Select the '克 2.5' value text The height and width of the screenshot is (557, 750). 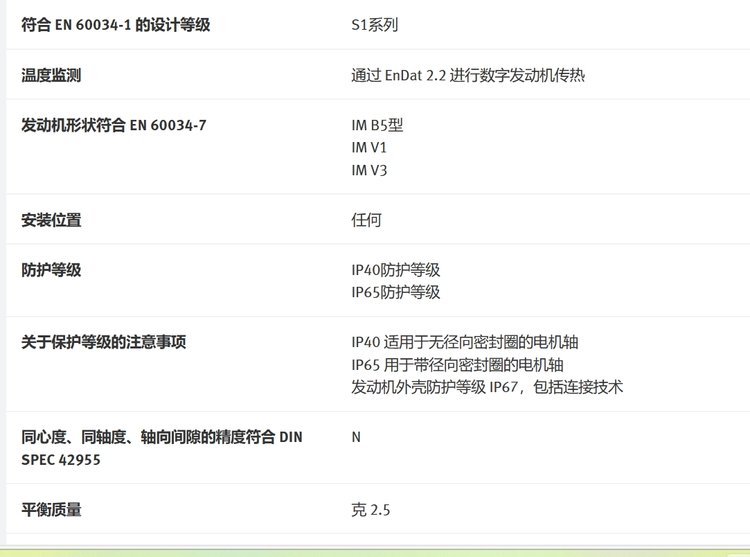(371, 510)
